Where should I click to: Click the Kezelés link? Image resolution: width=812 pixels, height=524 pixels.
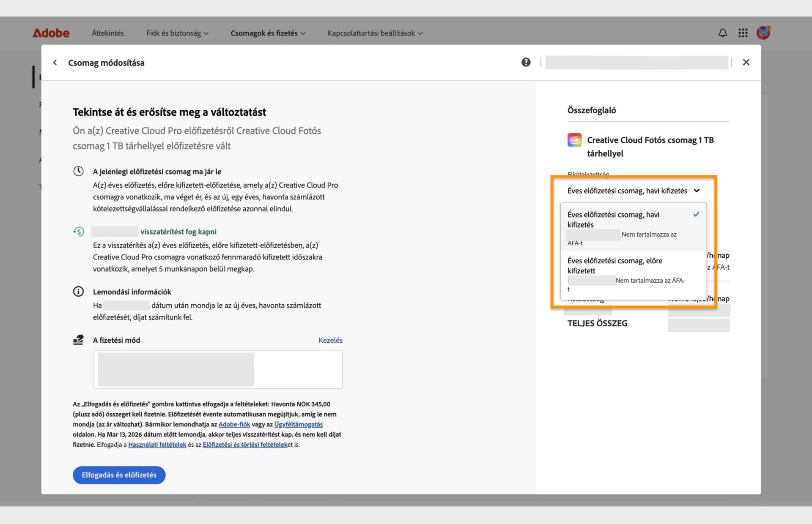pyautogui.click(x=330, y=340)
